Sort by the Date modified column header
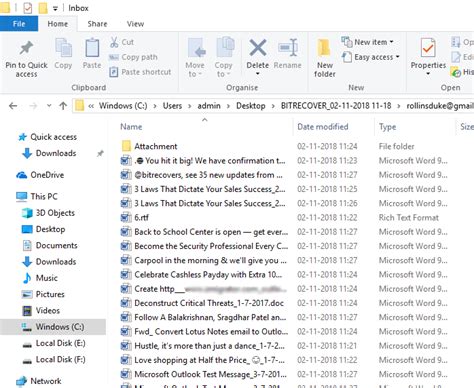 click(323, 127)
